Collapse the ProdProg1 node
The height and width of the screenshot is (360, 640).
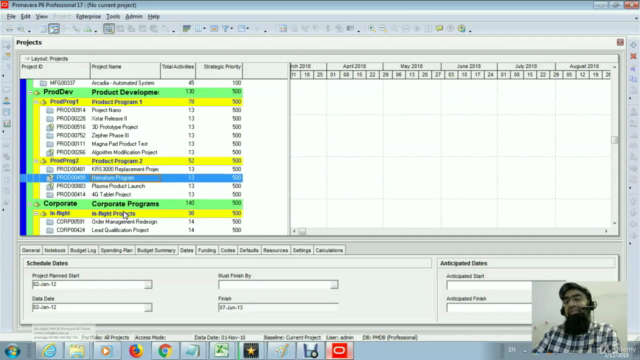pyautogui.click(x=36, y=102)
